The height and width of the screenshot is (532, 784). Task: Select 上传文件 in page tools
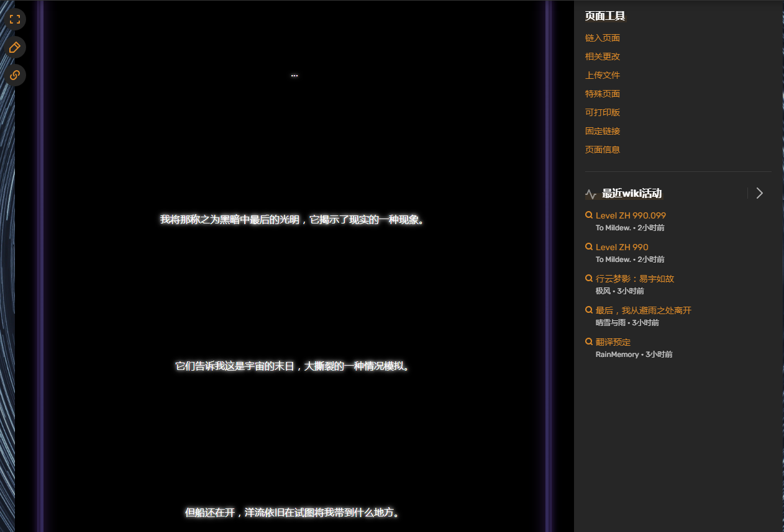602,75
